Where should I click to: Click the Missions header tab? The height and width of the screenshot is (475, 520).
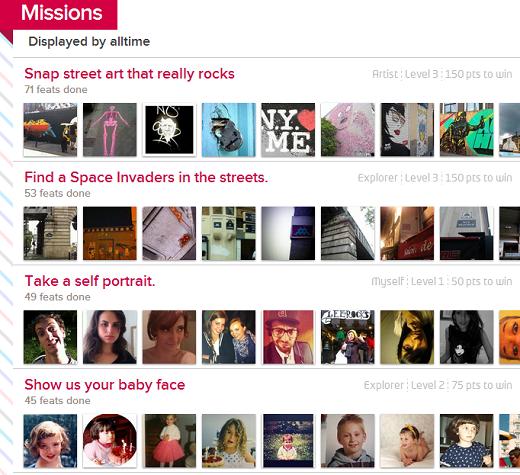(x=62, y=13)
